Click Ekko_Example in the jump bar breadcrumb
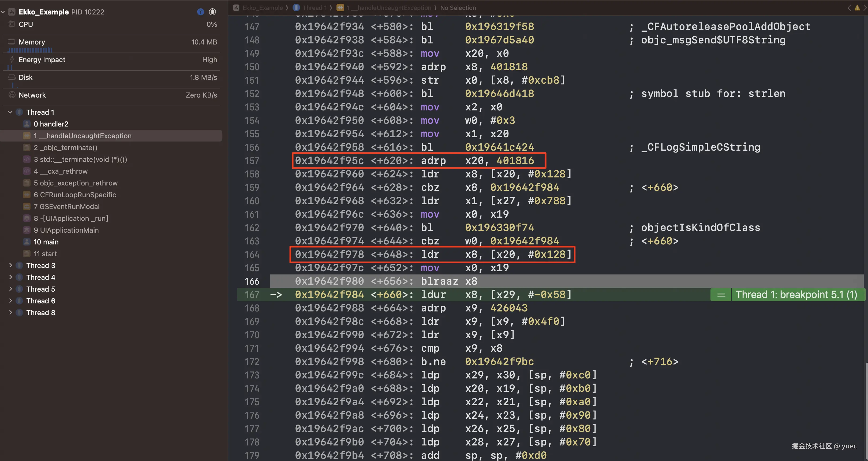868x461 pixels. tap(262, 8)
